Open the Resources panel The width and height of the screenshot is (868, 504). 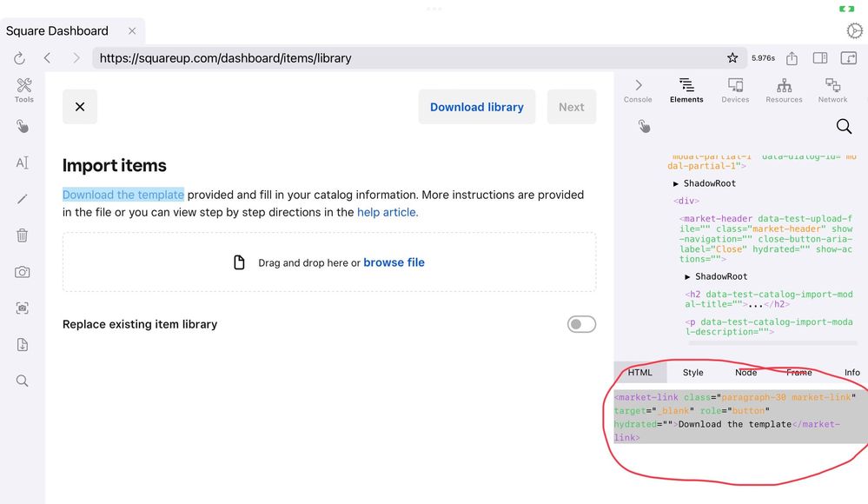pyautogui.click(x=784, y=90)
